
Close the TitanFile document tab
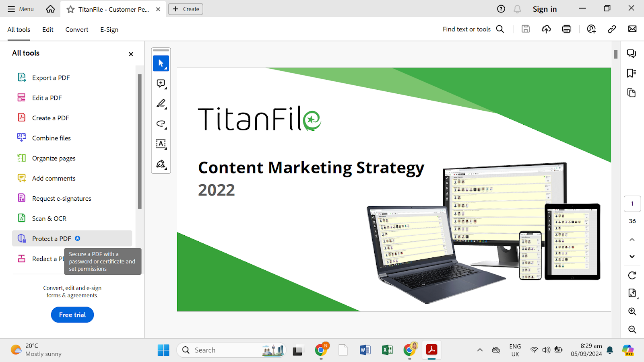point(158,9)
